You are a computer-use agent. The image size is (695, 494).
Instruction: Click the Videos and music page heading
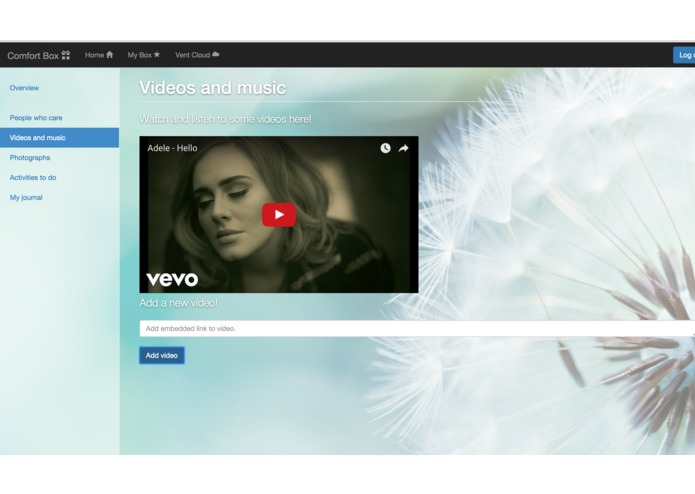pos(213,88)
